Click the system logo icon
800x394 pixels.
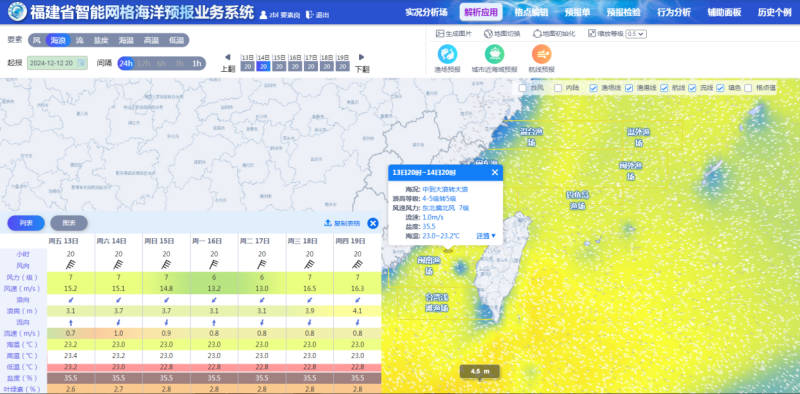point(17,12)
